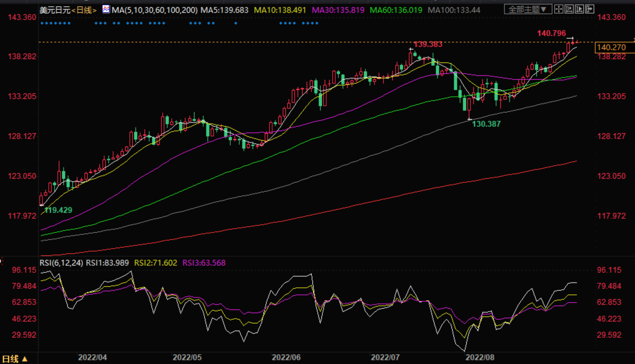Screen dimensions: 635x364
Task: Click the left-axis 123.050 price label
Action: pyautogui.click(x=22, y=176)
